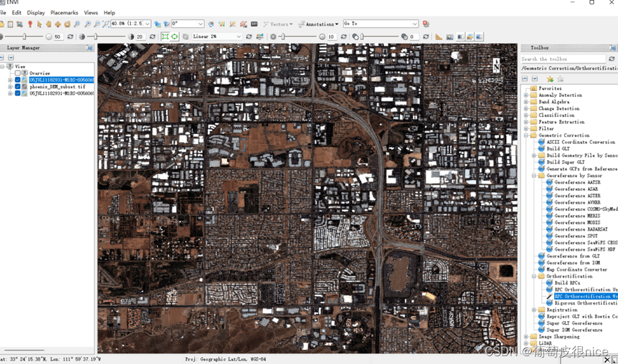Open the rotation angle dropdown
This screenshot has width=618, height=364.
[201, 24]
